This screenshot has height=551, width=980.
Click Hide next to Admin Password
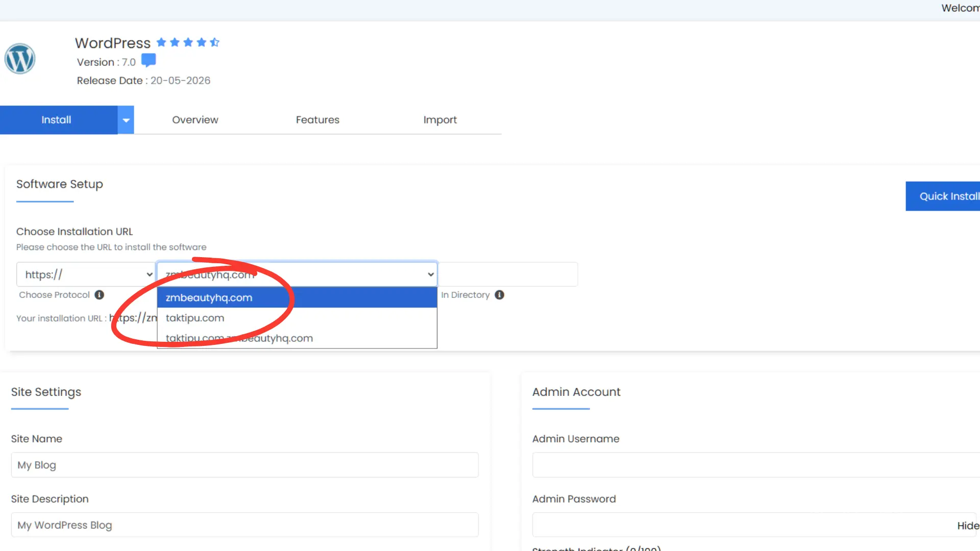pos(968,525)
